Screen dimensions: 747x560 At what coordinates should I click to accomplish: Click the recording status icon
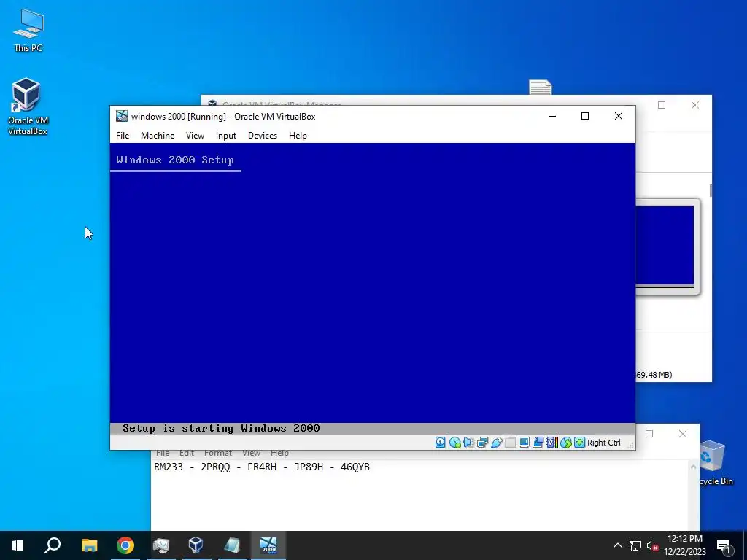pyautogui.click(x=538, y=443)
